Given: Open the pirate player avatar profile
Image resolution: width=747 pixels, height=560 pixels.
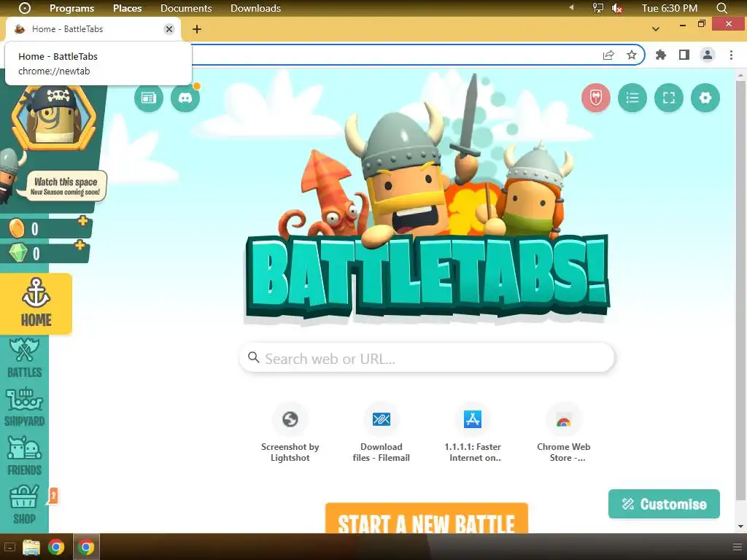Looking at the screenshot, I should click(x=54, y=117).
